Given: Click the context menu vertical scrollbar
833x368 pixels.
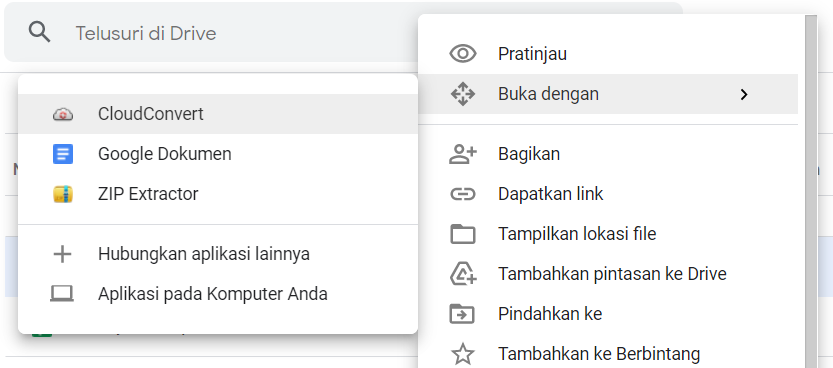Looking at the screenshot, I should [x=811, y=191].
